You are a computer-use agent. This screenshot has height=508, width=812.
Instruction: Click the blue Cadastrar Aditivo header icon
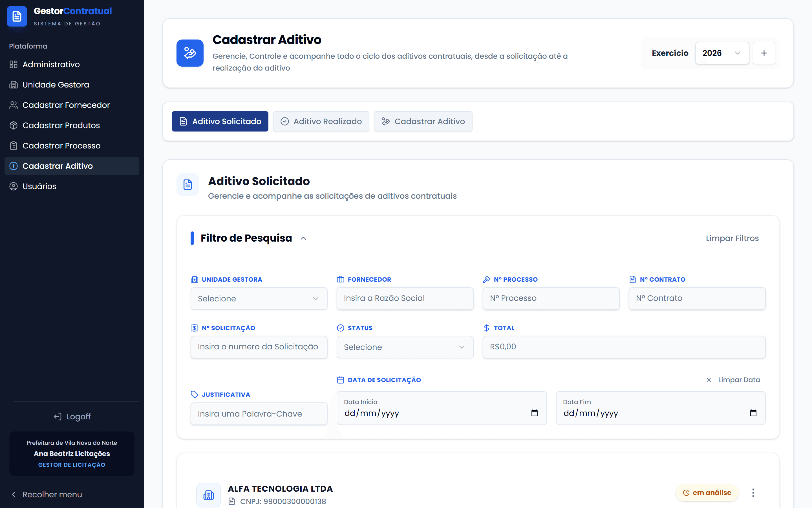click(190, 53)
